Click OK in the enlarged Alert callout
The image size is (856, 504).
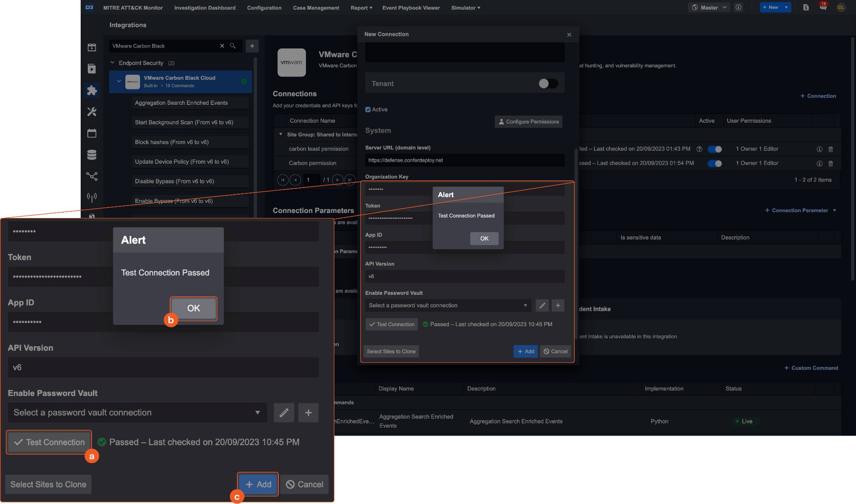point(194,308)
